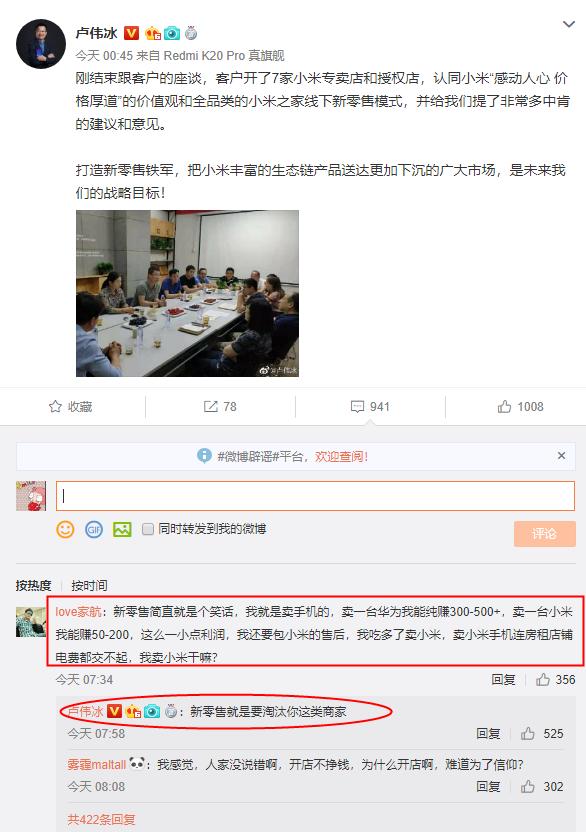
Task: Dismiss the 微博辟谣 notice banner
Action: [x=562, y=455]
